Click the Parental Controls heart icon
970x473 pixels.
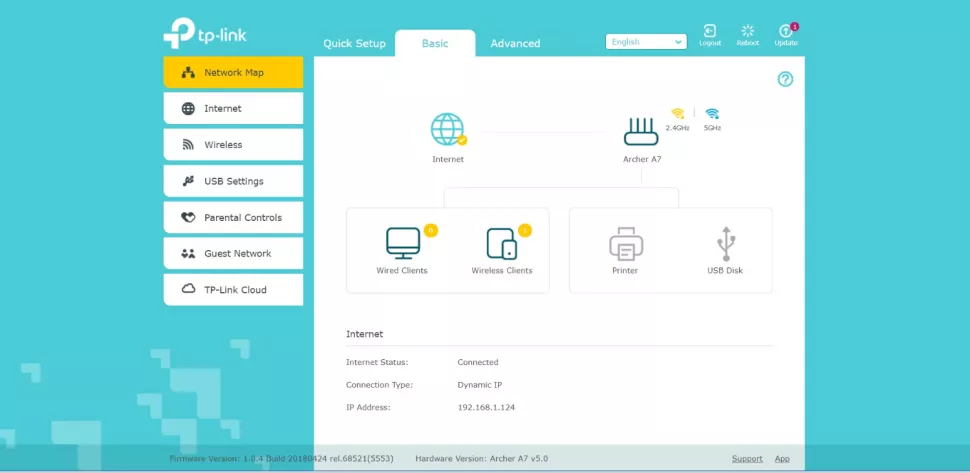click(188, 218)
